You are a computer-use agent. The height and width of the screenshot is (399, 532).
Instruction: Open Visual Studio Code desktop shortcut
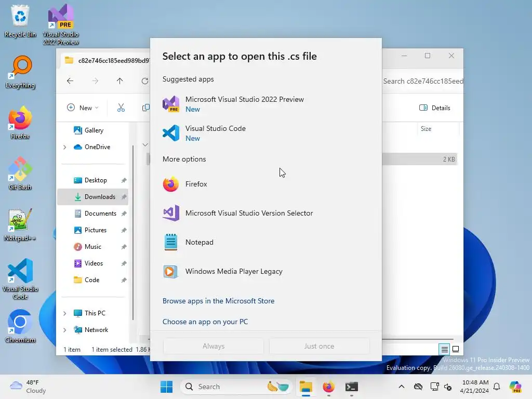click(x=20, y=279)
